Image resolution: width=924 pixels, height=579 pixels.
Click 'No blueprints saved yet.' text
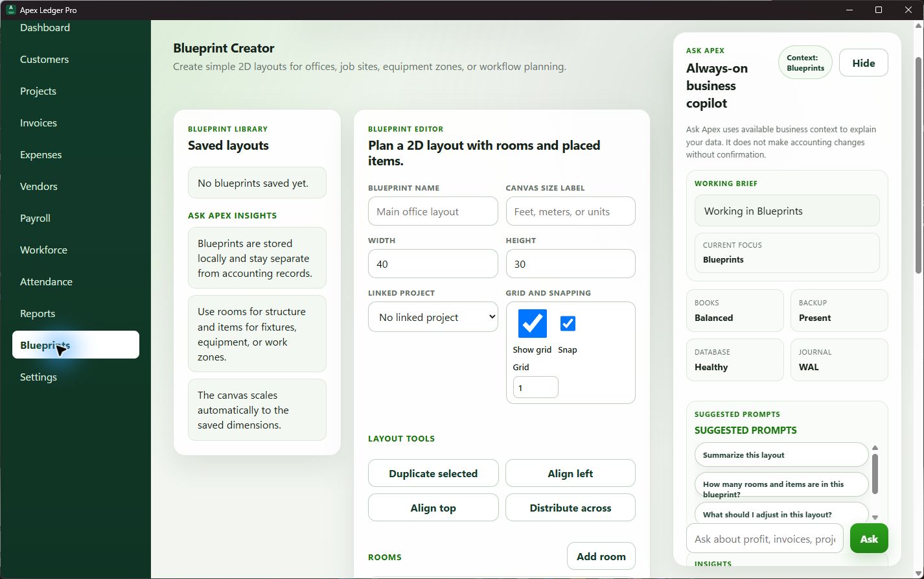pos(253,183)
